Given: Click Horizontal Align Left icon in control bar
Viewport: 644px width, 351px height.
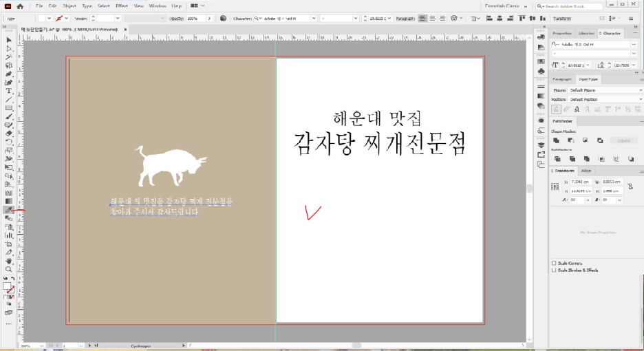Looking at the screenshot, I should 489,19.
